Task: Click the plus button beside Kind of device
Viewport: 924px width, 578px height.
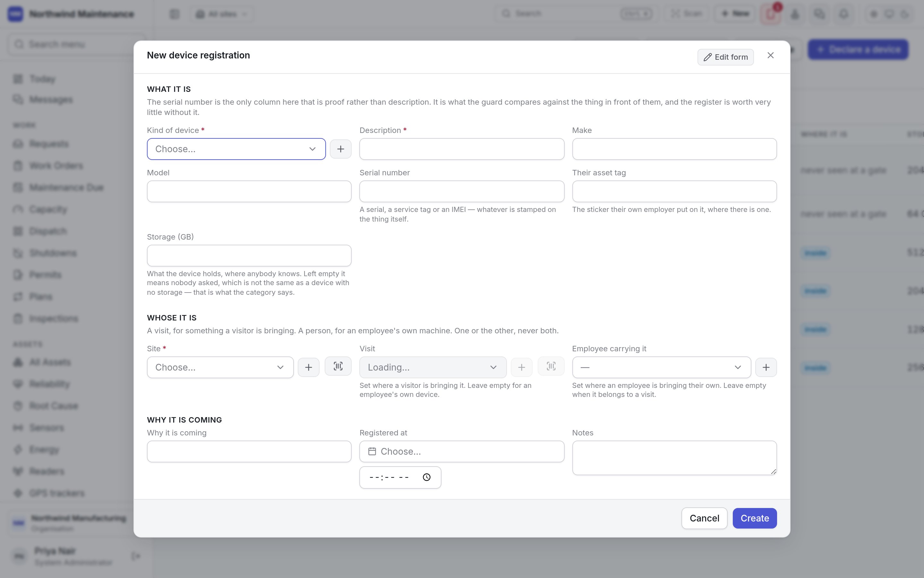Action: (x=341, y=149)
